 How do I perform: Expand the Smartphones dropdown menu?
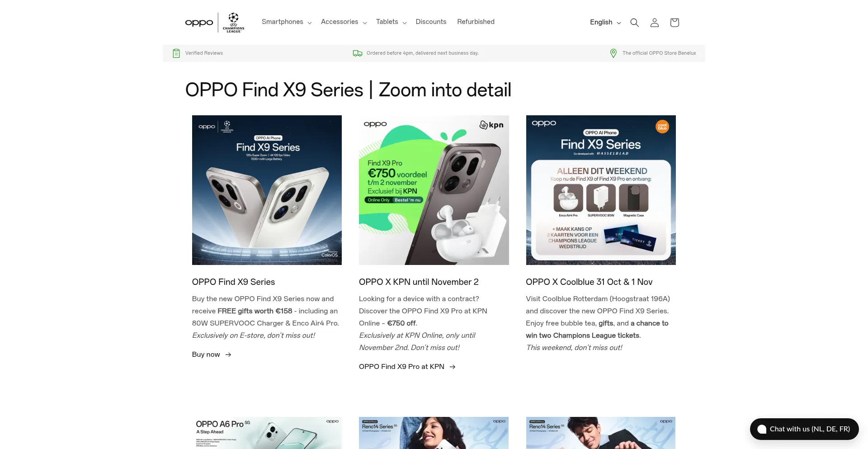point(287,22)
